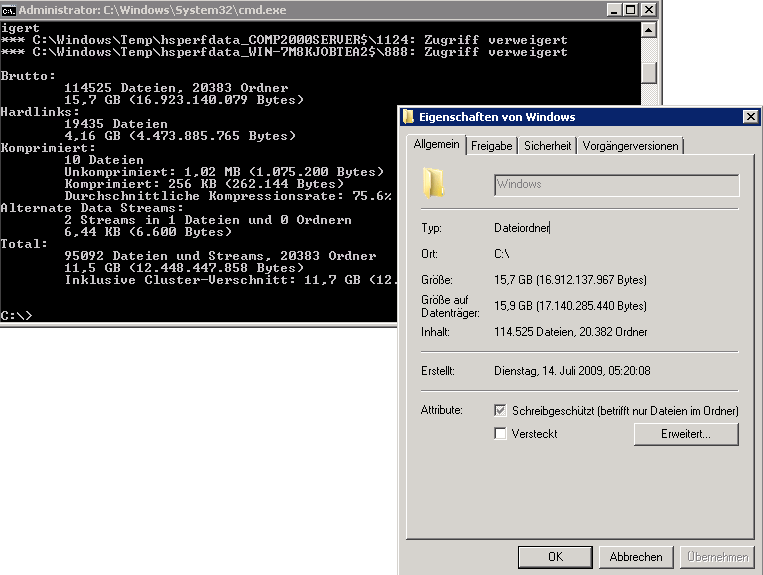
Task: Maximize the cmd.exe console window
Action: point(629,9)
